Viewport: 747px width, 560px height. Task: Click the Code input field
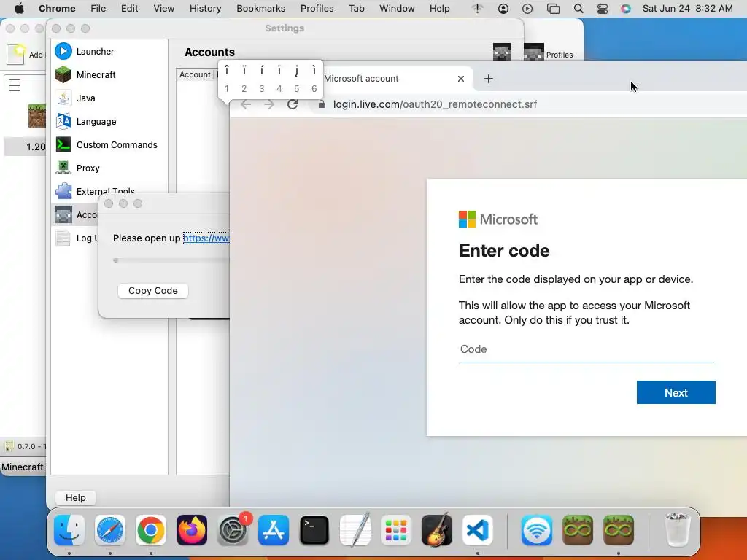587,349
